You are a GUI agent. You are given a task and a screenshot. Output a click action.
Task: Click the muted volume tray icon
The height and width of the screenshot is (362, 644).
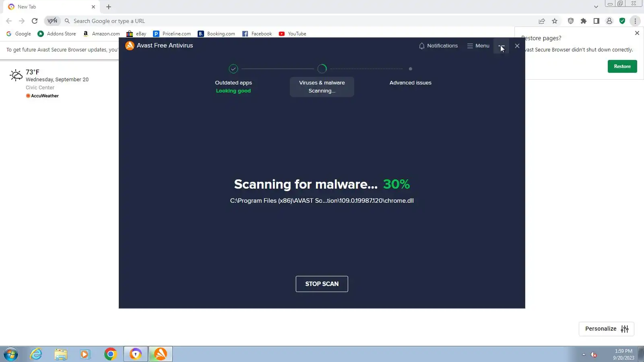coord(593,355)
